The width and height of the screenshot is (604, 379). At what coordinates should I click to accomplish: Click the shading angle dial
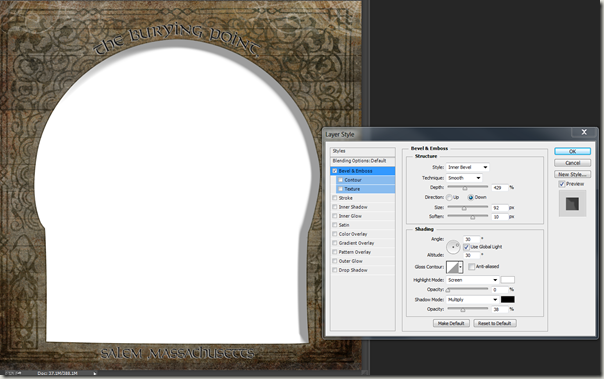[453, 247]
